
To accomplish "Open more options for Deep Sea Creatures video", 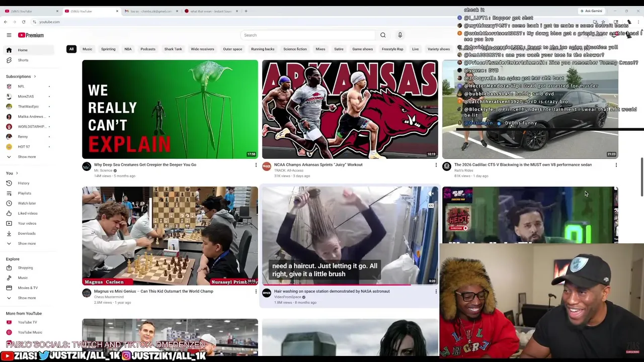I will (256, 165).
